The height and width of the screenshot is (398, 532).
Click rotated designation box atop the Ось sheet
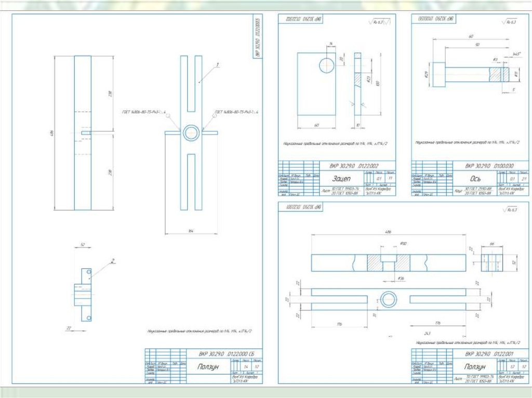[x=434, y=19]
